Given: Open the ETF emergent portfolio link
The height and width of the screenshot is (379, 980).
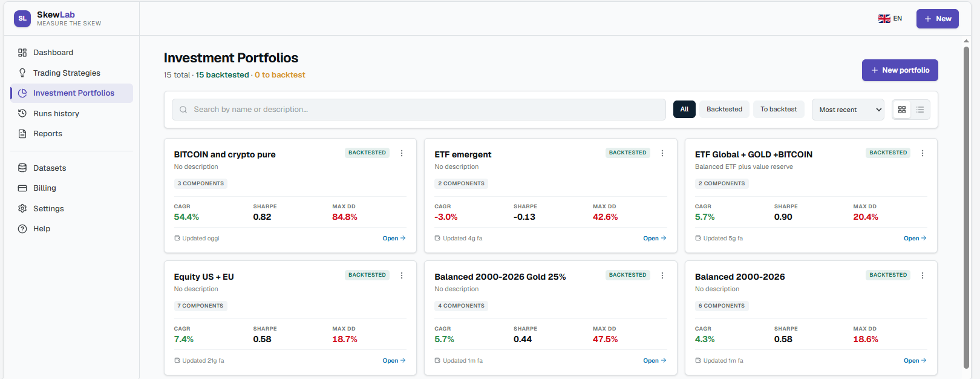Looking at the screenshot, I should click(x=655, y=239).
